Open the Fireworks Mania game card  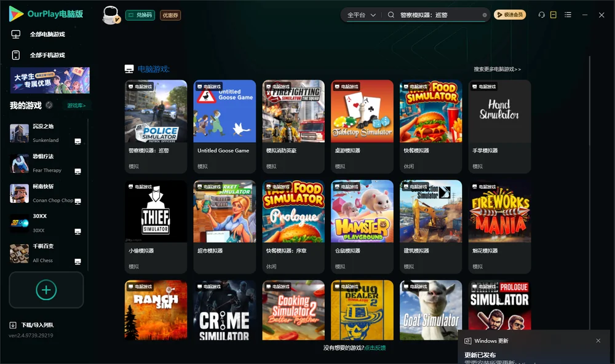[x=499, y=227]
